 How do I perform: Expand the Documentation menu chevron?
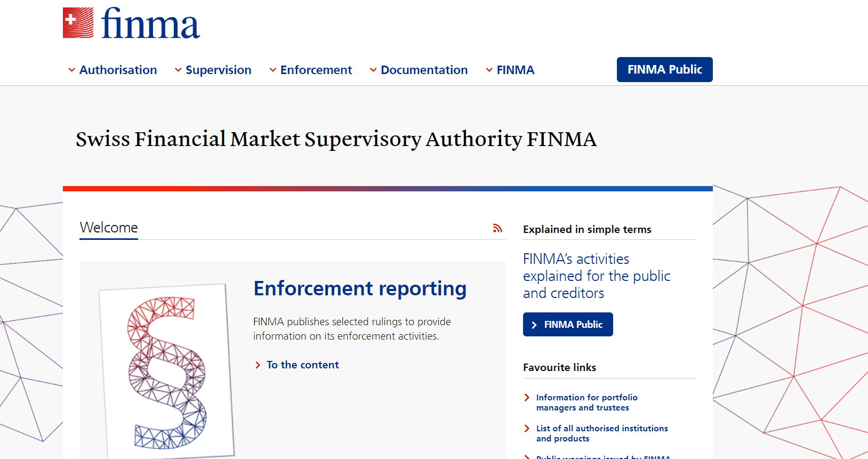pyautogui.click(x=373, y=70)
